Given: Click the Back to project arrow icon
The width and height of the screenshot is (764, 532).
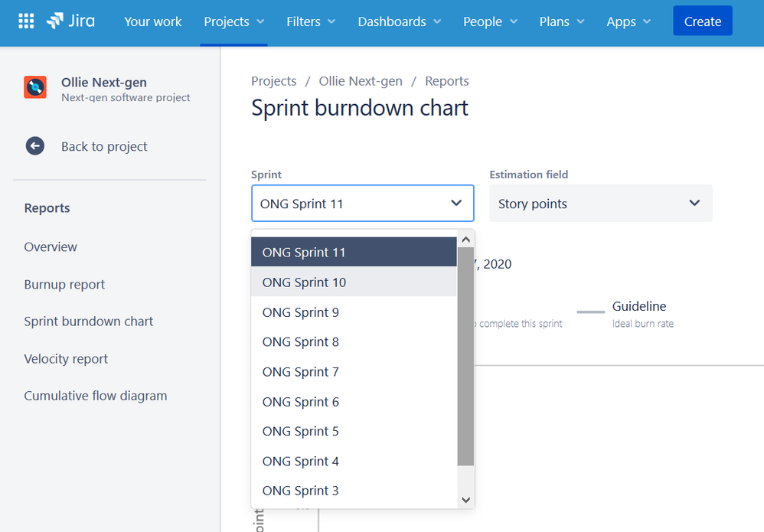Looking at the screenshot, I should [35, 146].
